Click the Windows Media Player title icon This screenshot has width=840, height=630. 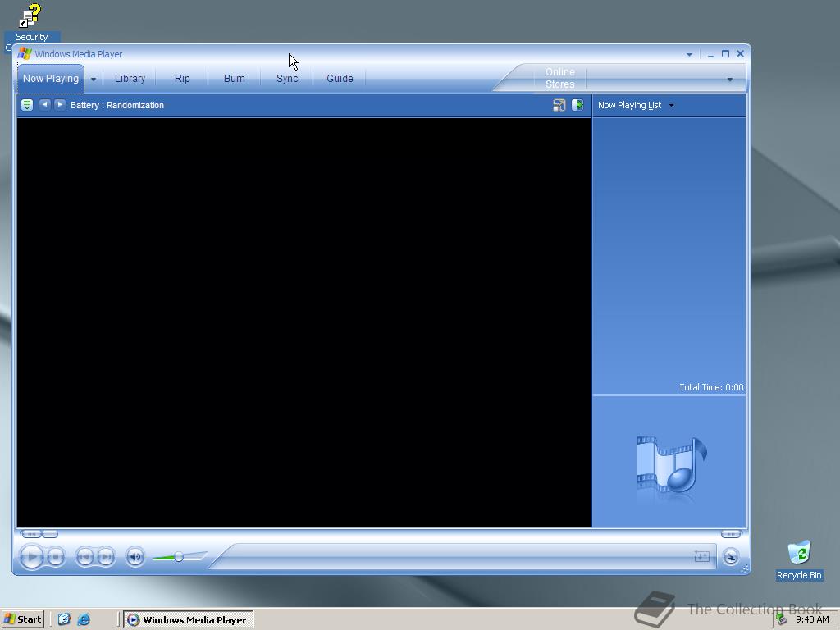coord(24,53)
